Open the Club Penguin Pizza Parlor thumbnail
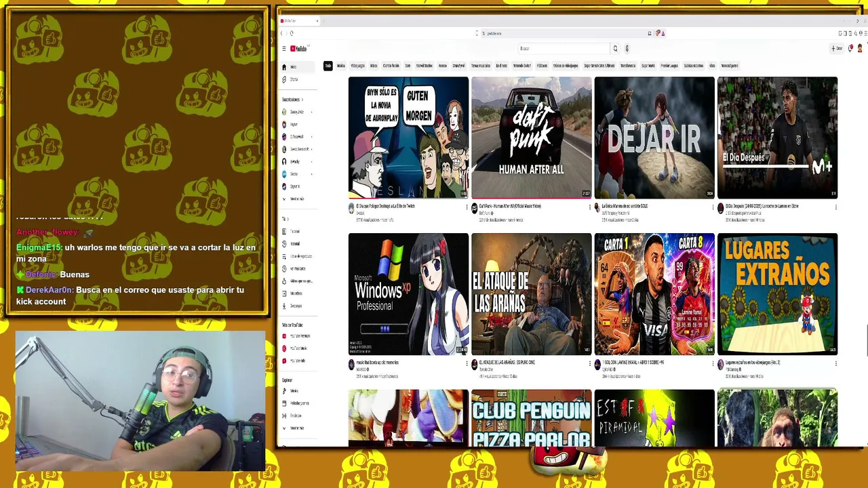Image resolution: width=868 pixels, height=488 pixels. tap(532, 418)
